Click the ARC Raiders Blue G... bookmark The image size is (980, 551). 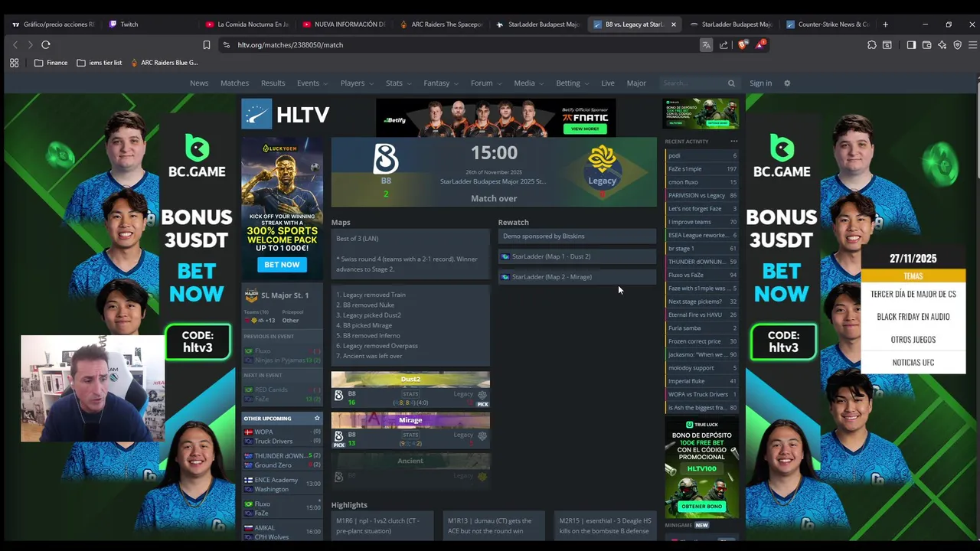coord(165,63)
